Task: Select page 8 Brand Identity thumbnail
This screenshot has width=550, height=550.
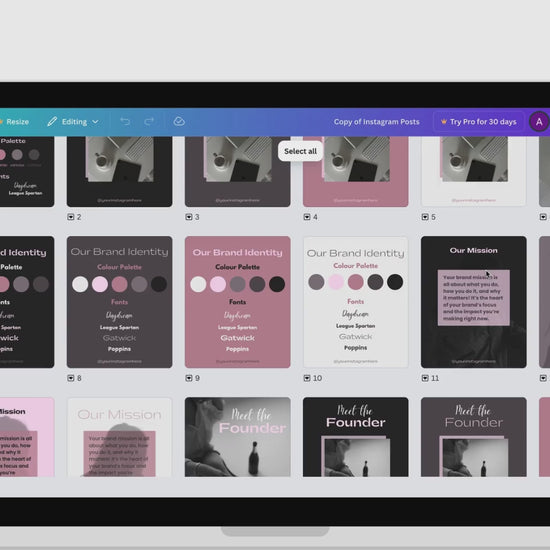Action: click(x=119, y=302)
